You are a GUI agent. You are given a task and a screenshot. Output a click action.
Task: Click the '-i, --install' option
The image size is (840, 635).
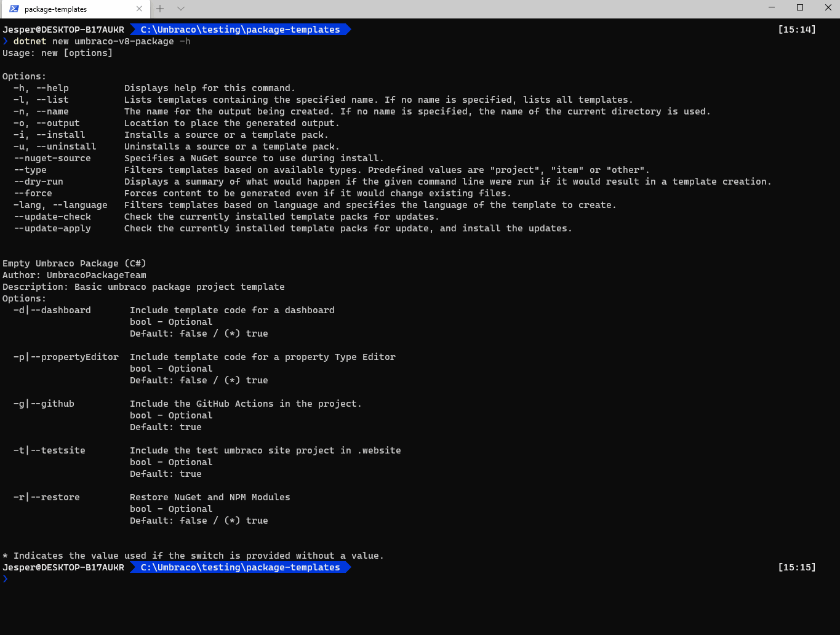click(49, 135)
